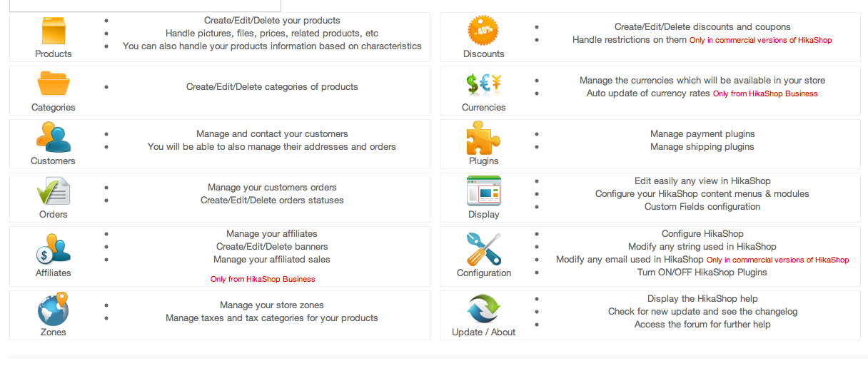Open the Customers people icon

[54, 138]
